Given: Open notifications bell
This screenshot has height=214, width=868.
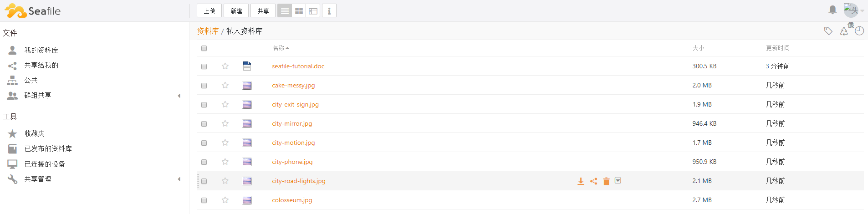Looking at the screenshot, I should [832, 10].
